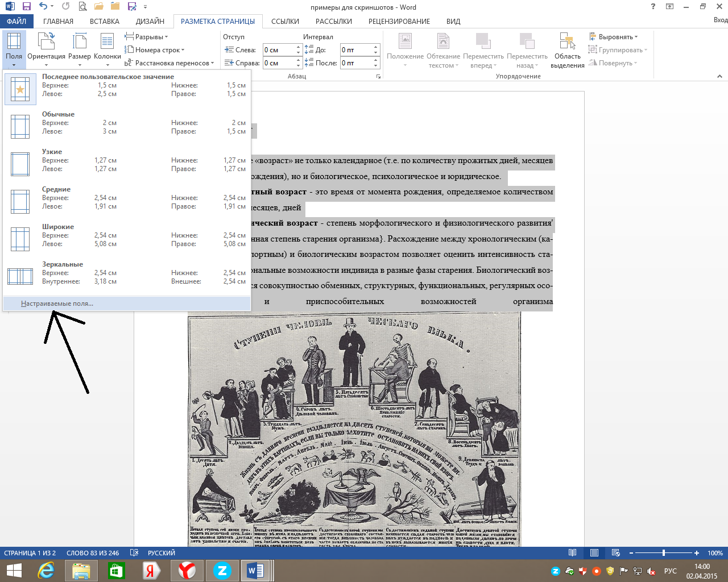Expand the Разрывы breaks menu
This screenshot has height=582, width=728.
coord(147,37)
